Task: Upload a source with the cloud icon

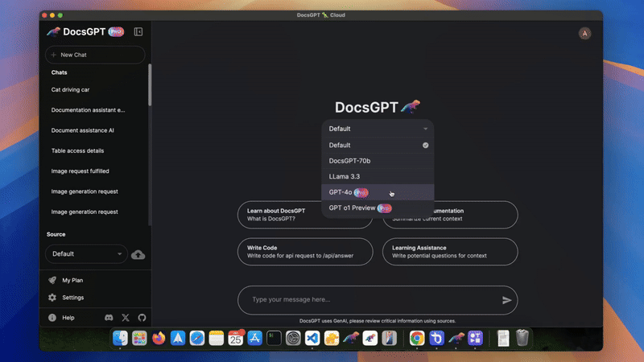Action: pyautogui.click(x=138, y=254)
